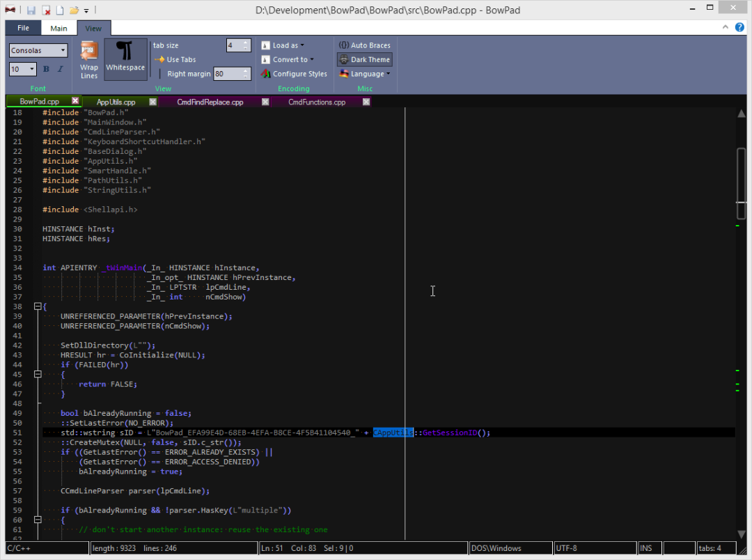Click the highlighted CAppUtils text

pos(393,433)
